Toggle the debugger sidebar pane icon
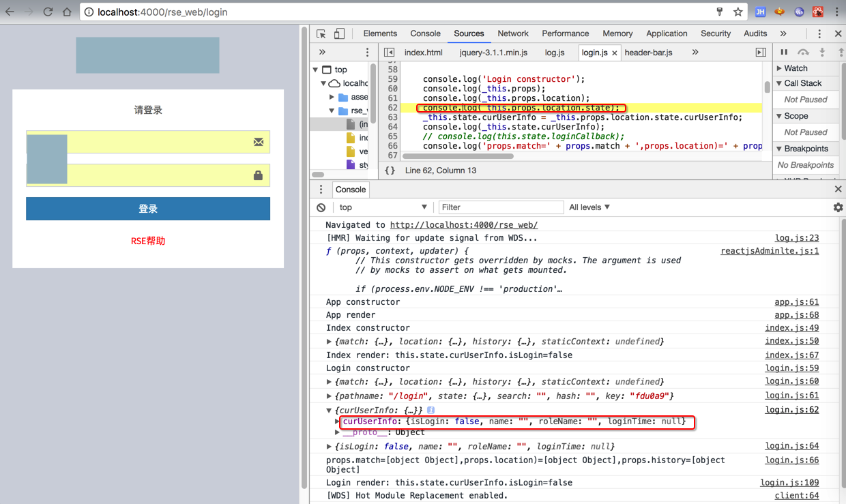846x504 pixels. coord(761,53)
